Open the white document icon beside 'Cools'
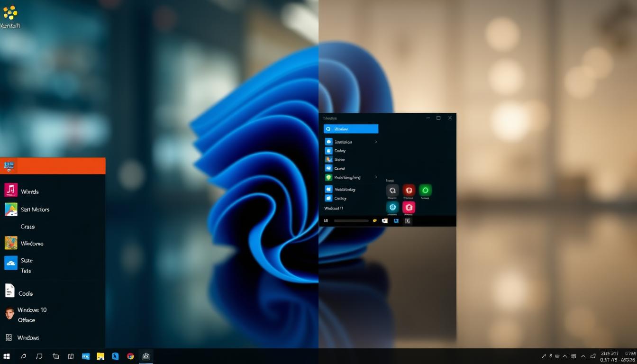Viewport: 637px width, 364px height. click(x=10, y=291)
